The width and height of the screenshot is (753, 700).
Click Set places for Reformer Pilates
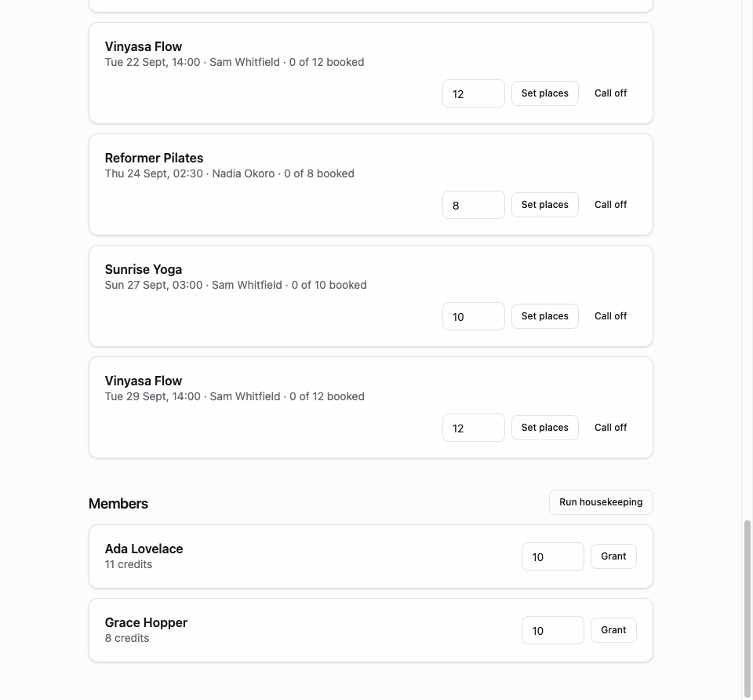[x=544, y=205]
